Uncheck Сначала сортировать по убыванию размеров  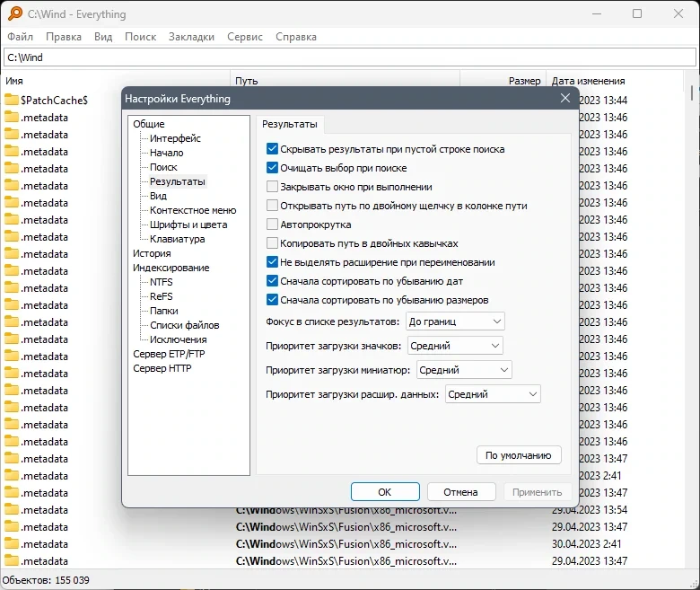pyautogui.click(x=272, y=300)
